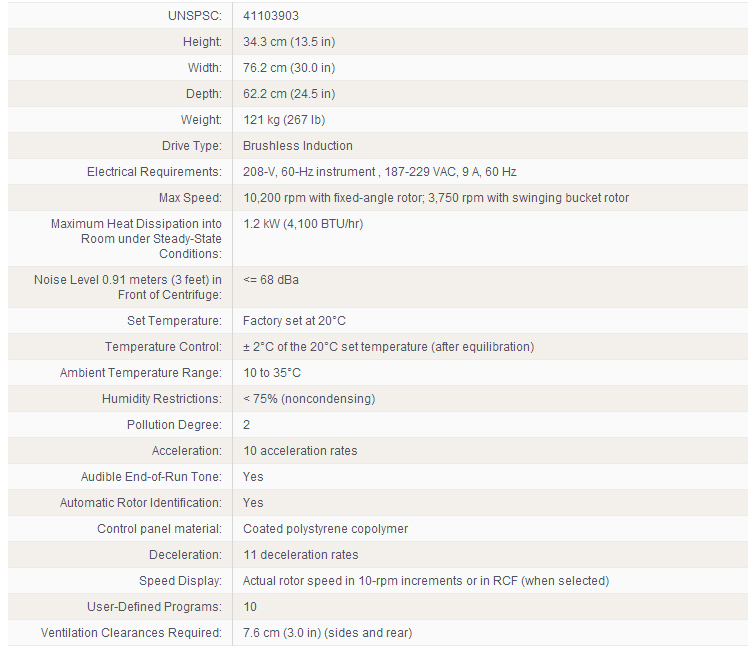Click the Brushless Induction drive type value
This screenshot has width=754, height=653.
[298, 146]
